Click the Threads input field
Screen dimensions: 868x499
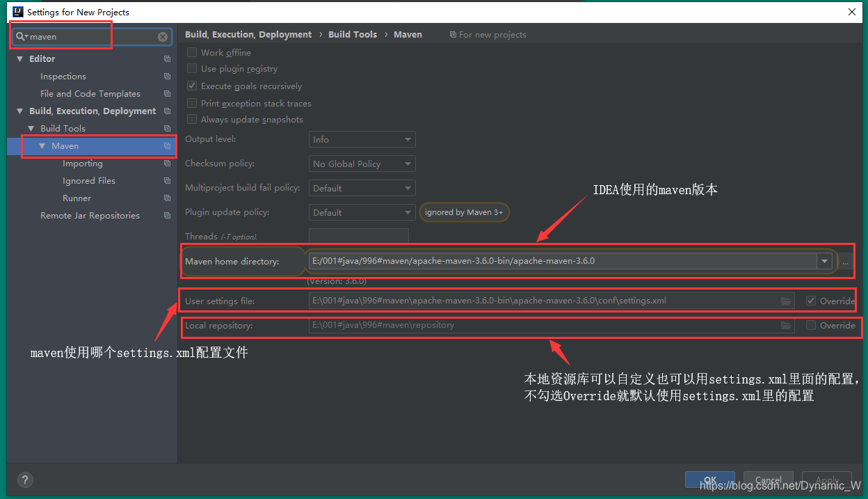coord(359,237)
